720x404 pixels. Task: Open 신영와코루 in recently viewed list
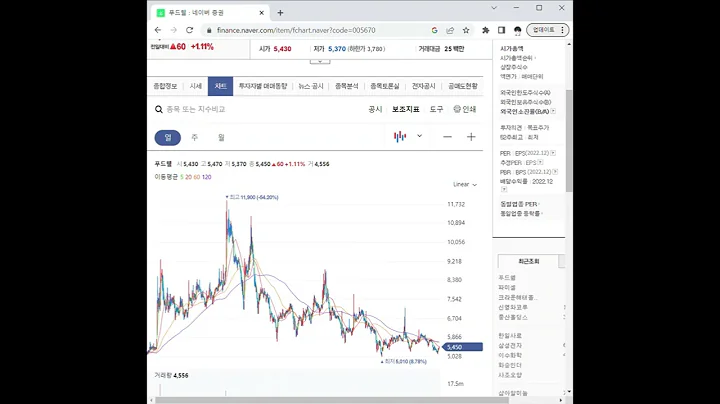[513, 307]
